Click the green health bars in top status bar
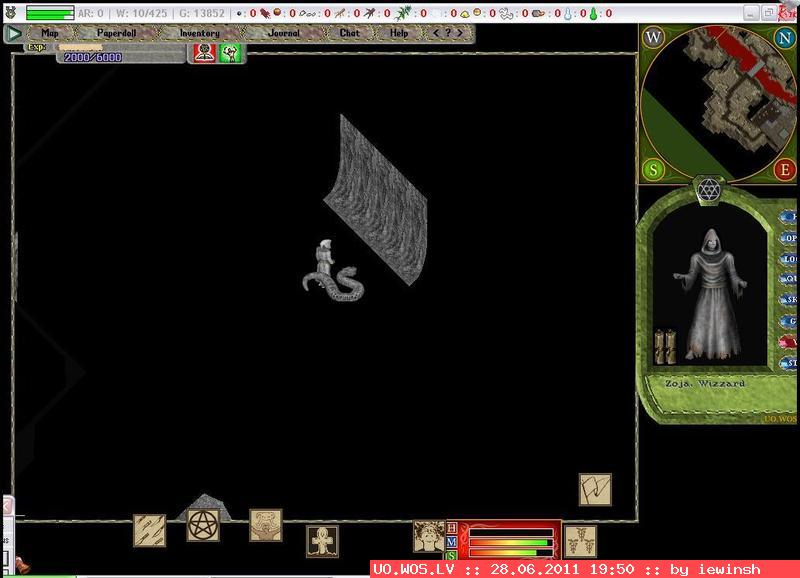 pyautogui.click(x=50, y=13)
